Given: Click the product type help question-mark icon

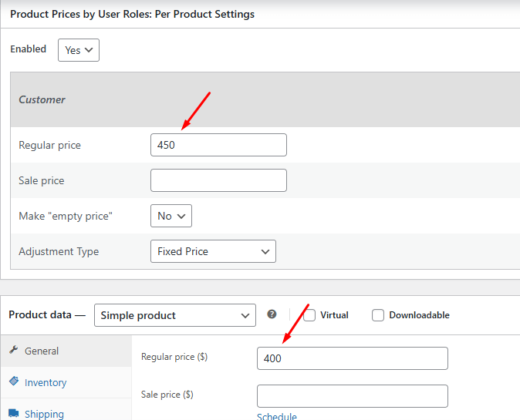Looking at the screenshot, I should (272, 314).
